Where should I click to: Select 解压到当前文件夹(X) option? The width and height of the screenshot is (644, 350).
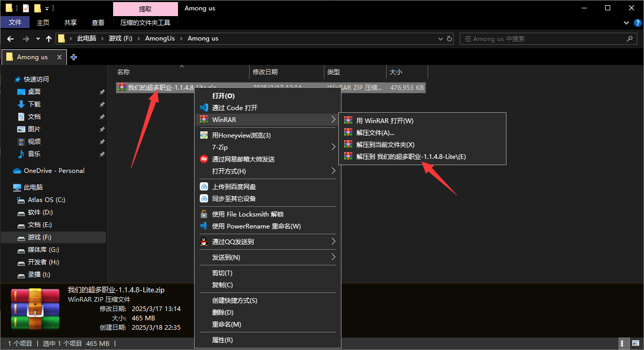point(422,144)
